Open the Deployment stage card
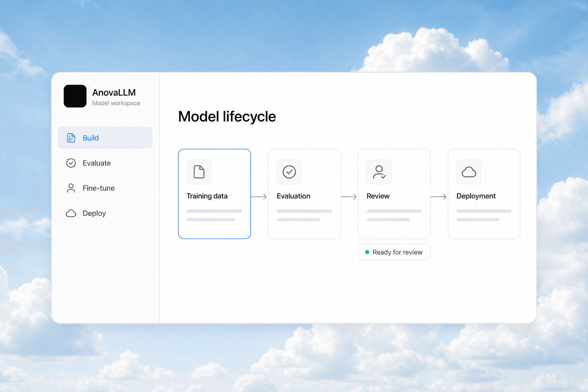Screen dimensions: 588x392 [x=484, y=194]
